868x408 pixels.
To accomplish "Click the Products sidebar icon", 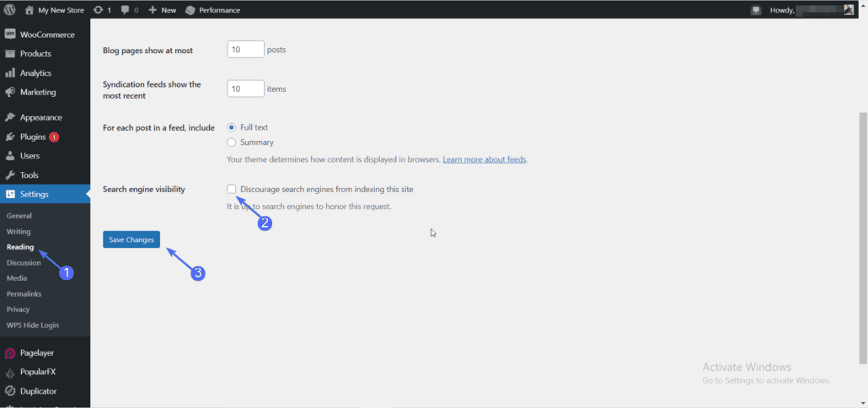I will coord(10,54).
